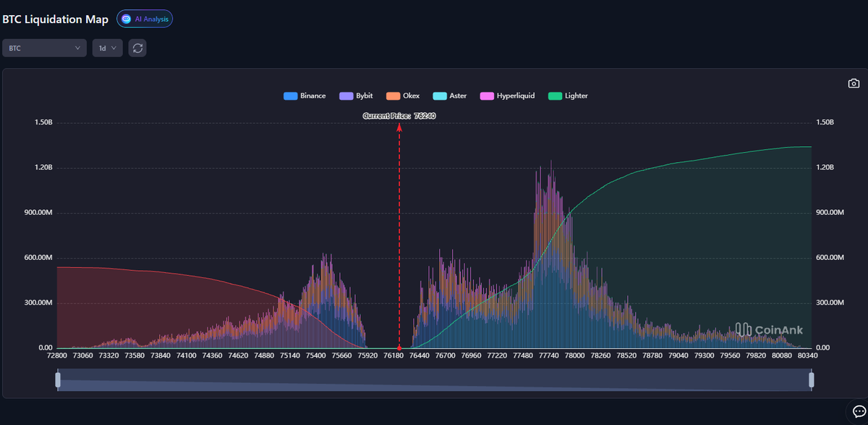Toggle Okex series in legend
868x425 pixels.
[x=403, y=96]
